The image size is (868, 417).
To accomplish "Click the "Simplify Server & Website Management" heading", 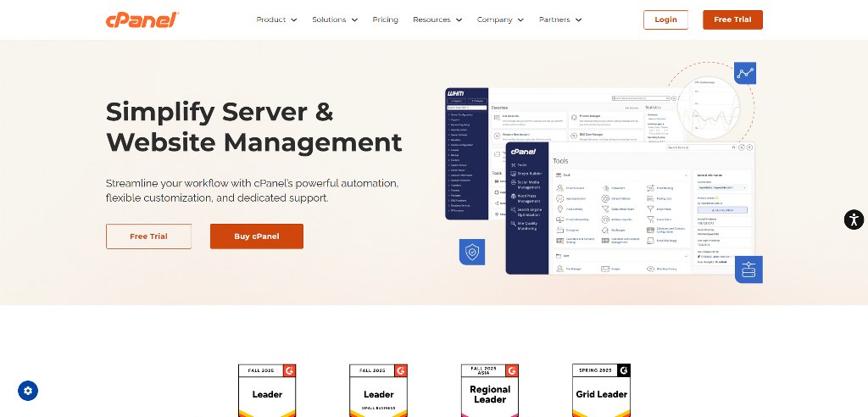I will click(253, 127).
